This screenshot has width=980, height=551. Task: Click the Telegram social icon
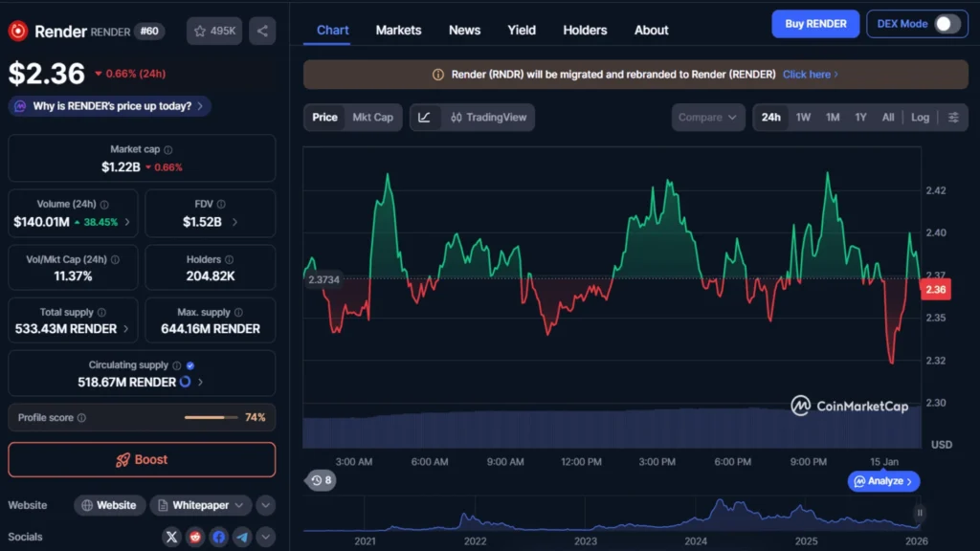(x=241, y=537)
